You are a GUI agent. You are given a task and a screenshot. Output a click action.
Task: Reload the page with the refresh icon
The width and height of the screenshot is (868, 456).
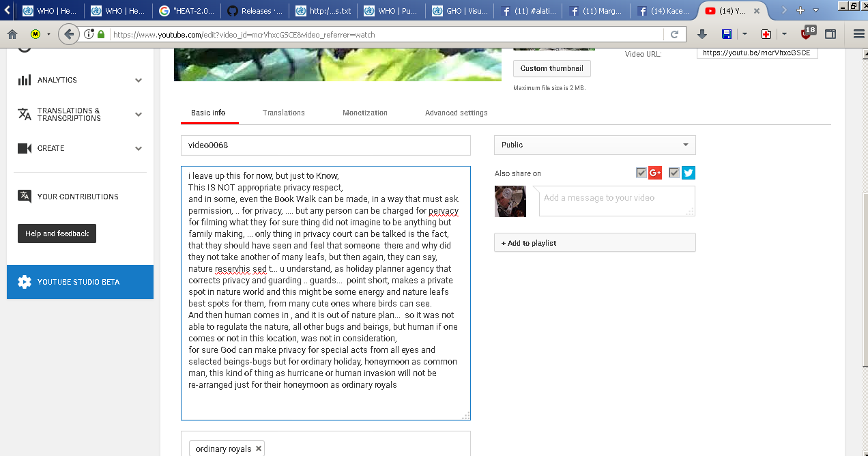(674, 34)
